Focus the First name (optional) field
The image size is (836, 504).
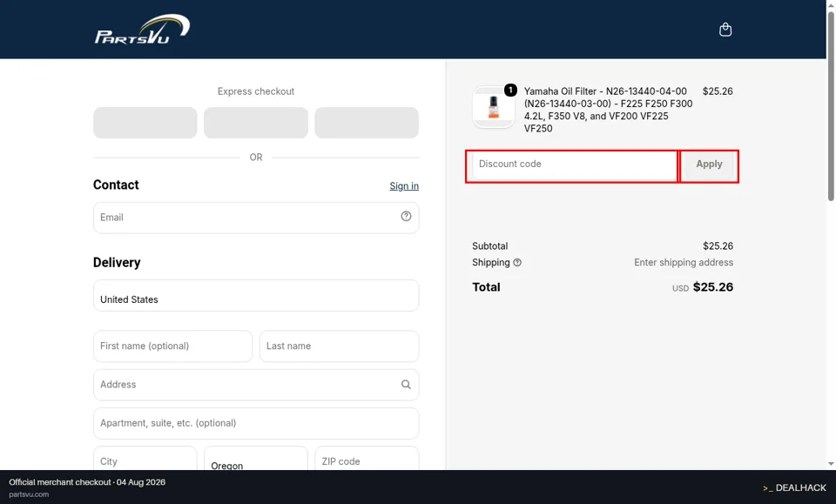coord(172,346)
